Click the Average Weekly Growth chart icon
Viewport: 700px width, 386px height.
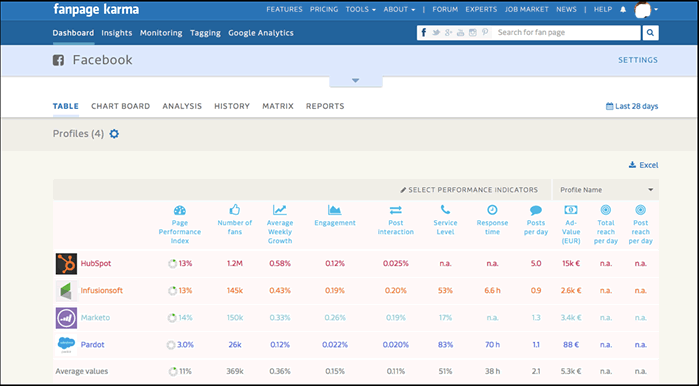coord(280,210)
